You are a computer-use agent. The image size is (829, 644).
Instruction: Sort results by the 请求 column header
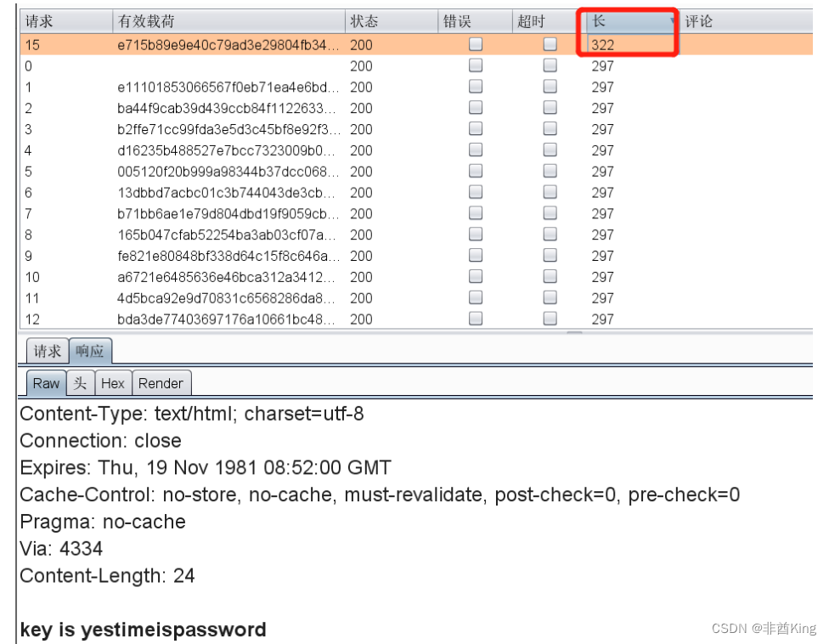click(x=66, y=21)
